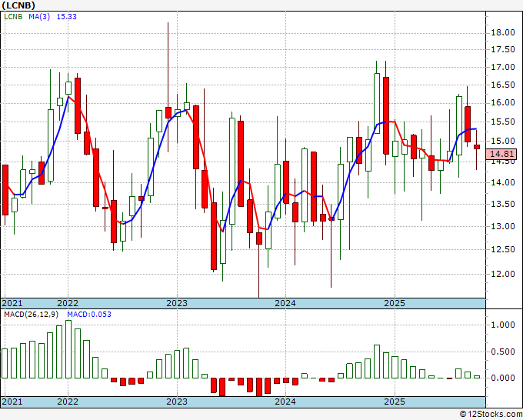This screenshot has width=523, height=420.
Task: Select the green LCNB legend label
Action: [13, 16]
